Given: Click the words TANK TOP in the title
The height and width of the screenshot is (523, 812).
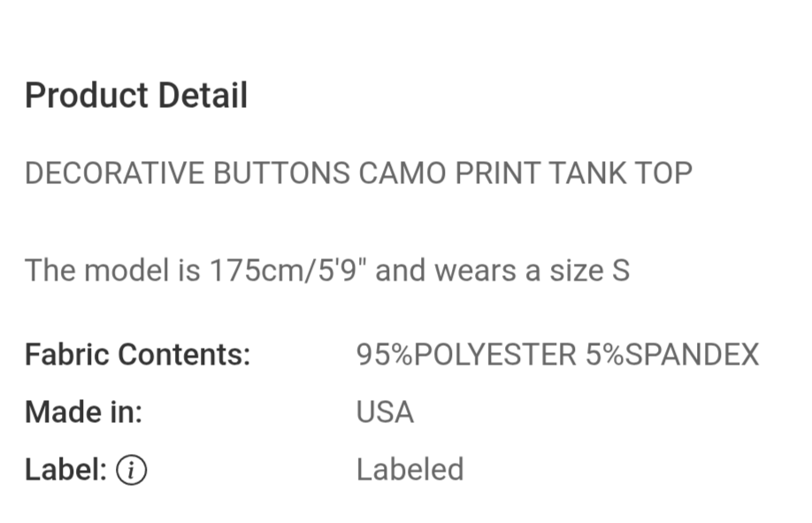Looking at the screenshot, I should point(620,173).
